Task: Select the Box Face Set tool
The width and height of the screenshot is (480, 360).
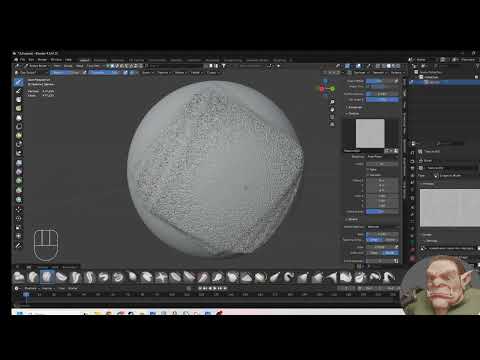Action: (x=19, y=136)
